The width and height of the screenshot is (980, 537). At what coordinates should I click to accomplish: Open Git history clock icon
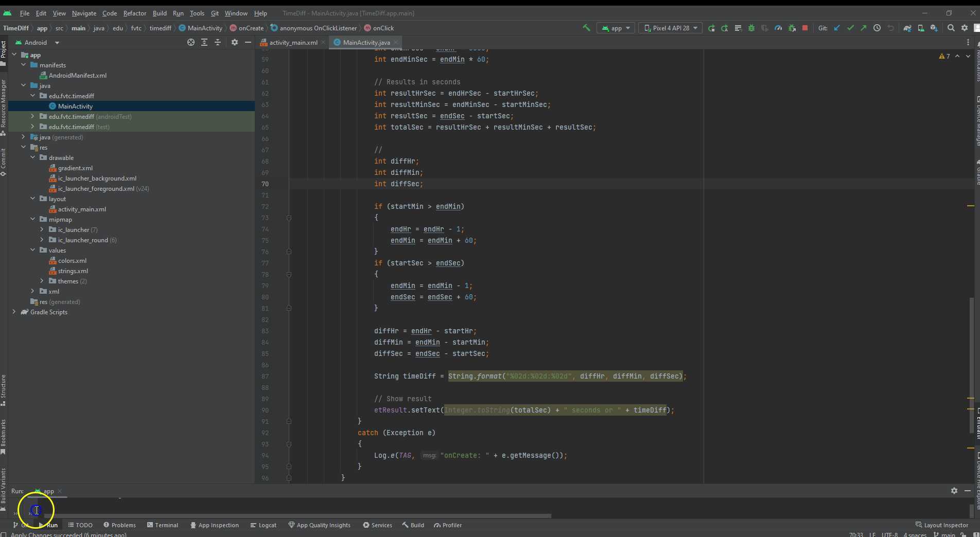click(877, 28)
